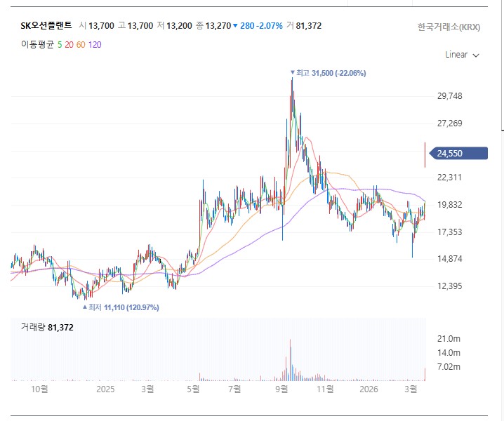
Task: Click the 24,550 current price tag
Action: tap(458, 153)
